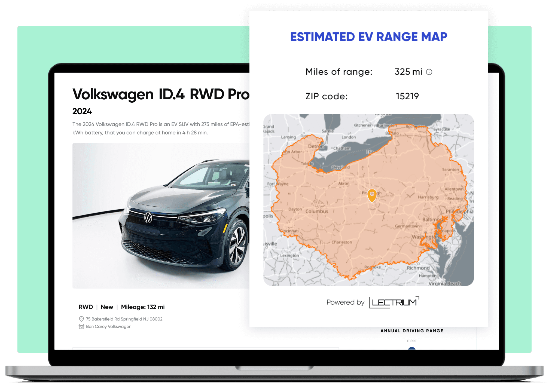Click the Volkswagen ID.4 RWD Pro heading
Screen dimensions: 549x392
pyautogui.click(x=161, y=94)
